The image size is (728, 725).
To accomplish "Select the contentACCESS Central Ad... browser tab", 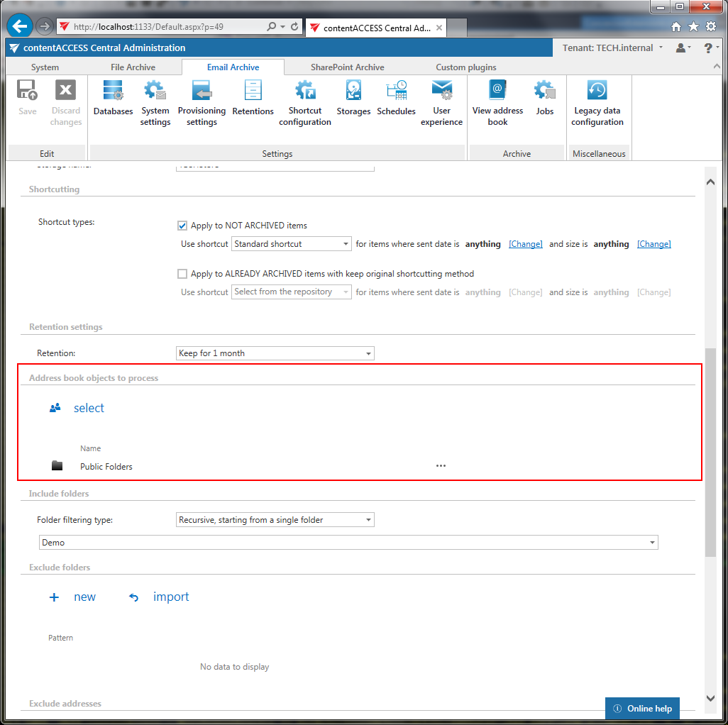I will 375,28.
